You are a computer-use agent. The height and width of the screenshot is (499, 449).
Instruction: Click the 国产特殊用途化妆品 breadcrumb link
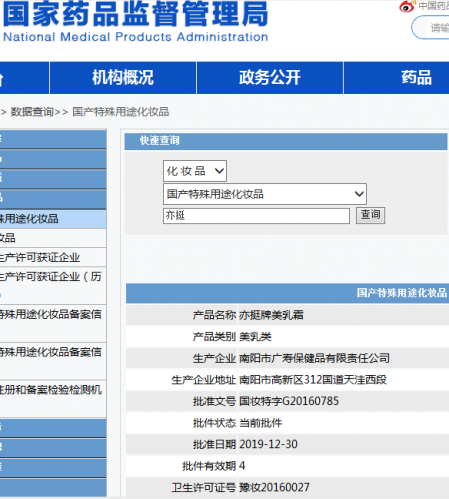coord(121,112)
